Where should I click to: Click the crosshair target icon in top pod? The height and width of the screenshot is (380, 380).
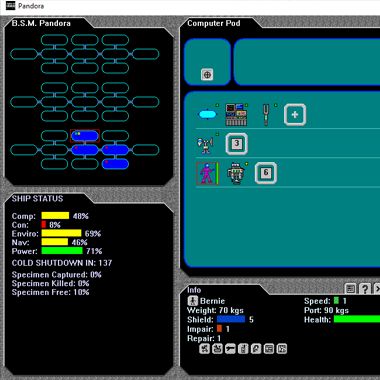coord(207,74)
